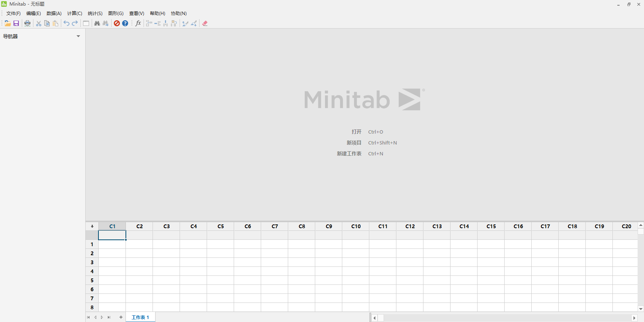Image resolution: width=644 pixels, height=322 pixels.
Task: Expand the 导航器 dropdown arrow
Action: (x=78, y=36)
